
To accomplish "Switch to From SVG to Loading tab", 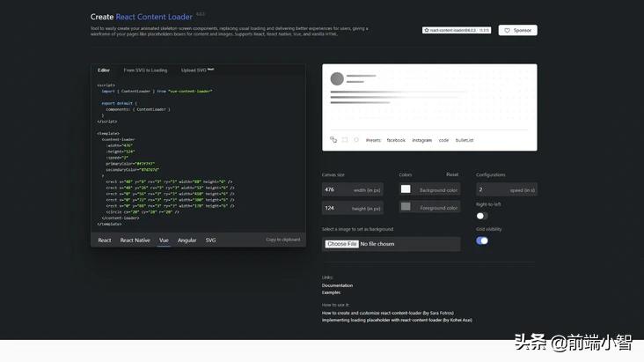I will 145,70.
